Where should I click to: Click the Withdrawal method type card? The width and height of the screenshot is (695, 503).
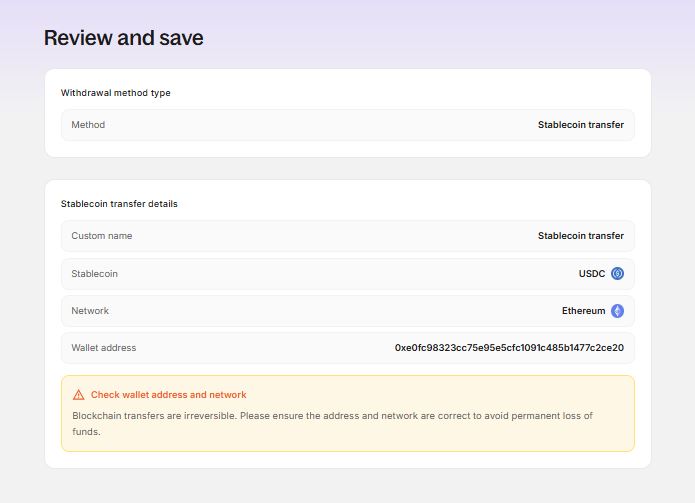[348, 113]
